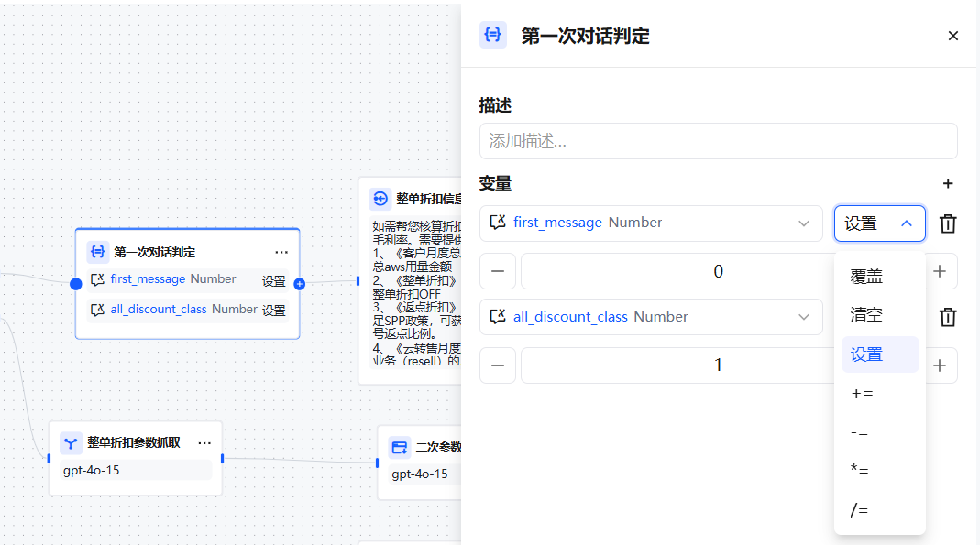Select 清空 from the operation menu
The height and width of the screenshot is (545, 980).
coord(866,315)
